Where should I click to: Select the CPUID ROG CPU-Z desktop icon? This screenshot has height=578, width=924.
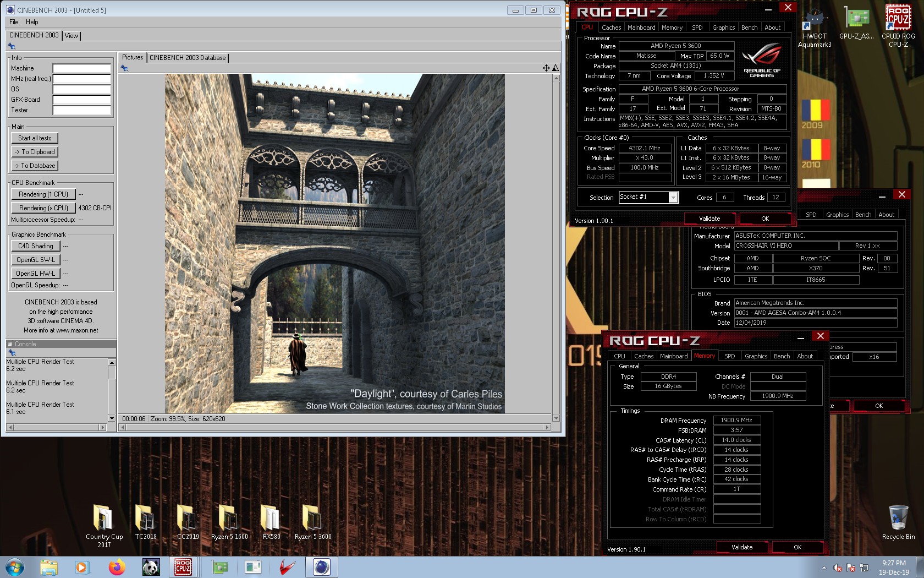[x=898, y=26]
